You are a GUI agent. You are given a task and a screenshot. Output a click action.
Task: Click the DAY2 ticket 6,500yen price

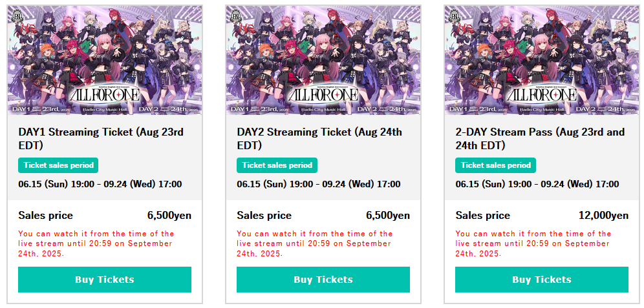(388, 216)
